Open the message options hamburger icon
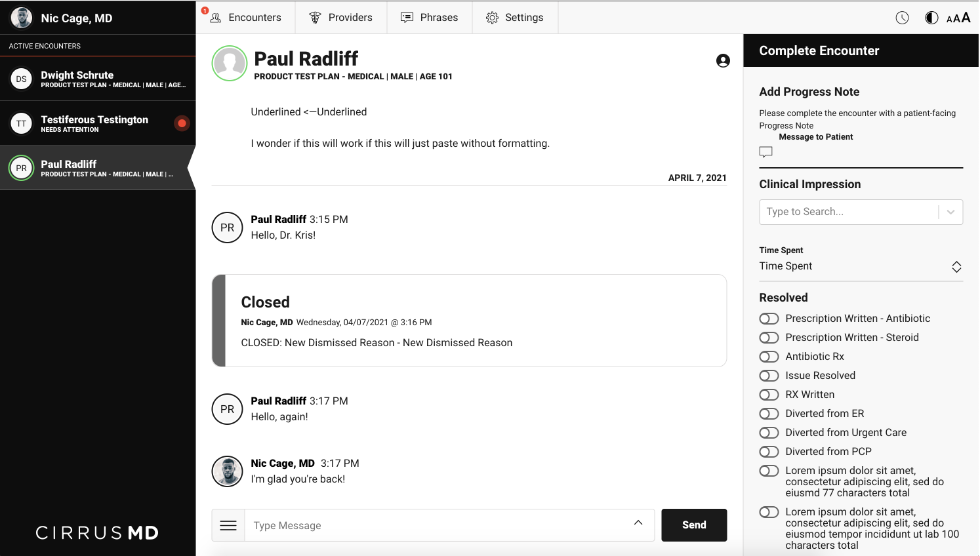Viewport: 980px width, 556px height. (228, 525)
